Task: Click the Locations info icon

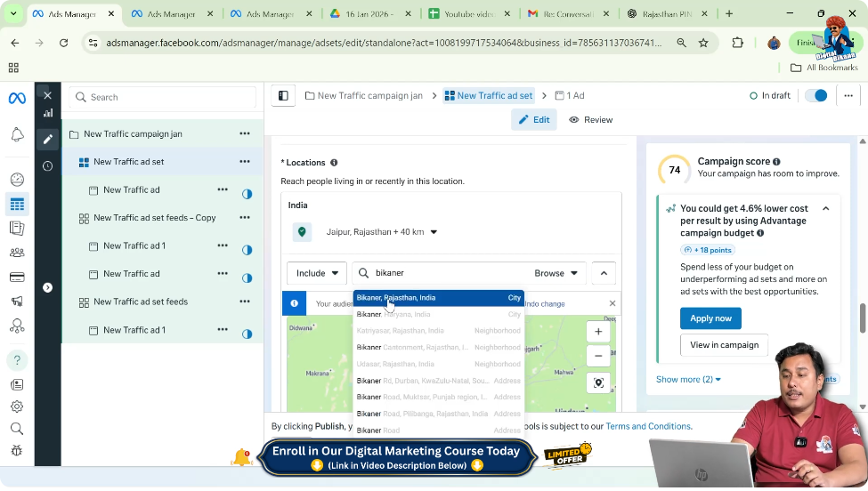Action: (334, 163)
